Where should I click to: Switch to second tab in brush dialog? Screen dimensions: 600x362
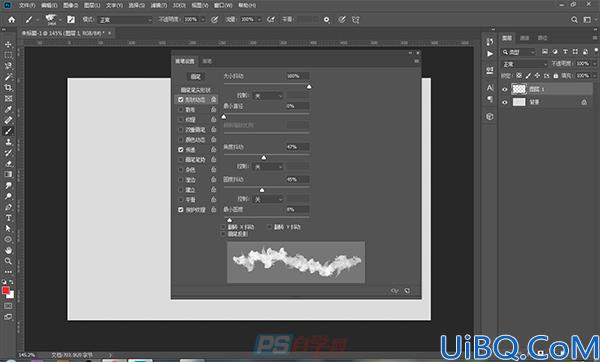[x=207, y=61]
